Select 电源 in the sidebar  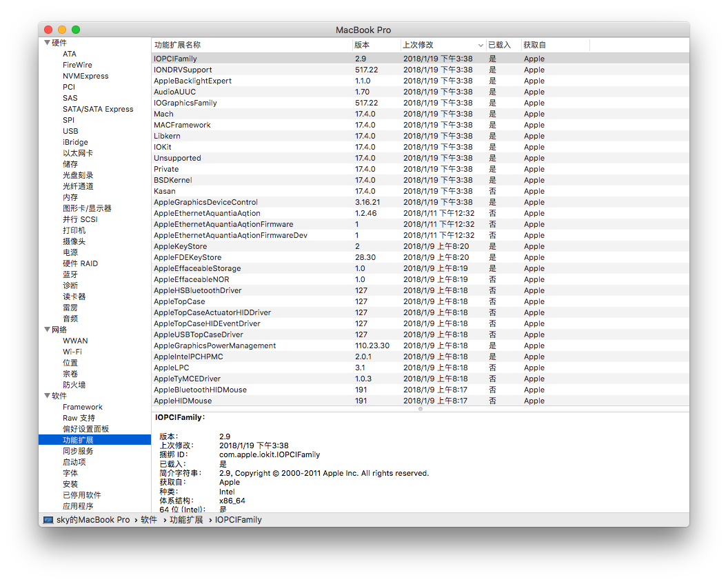point(70,252)
